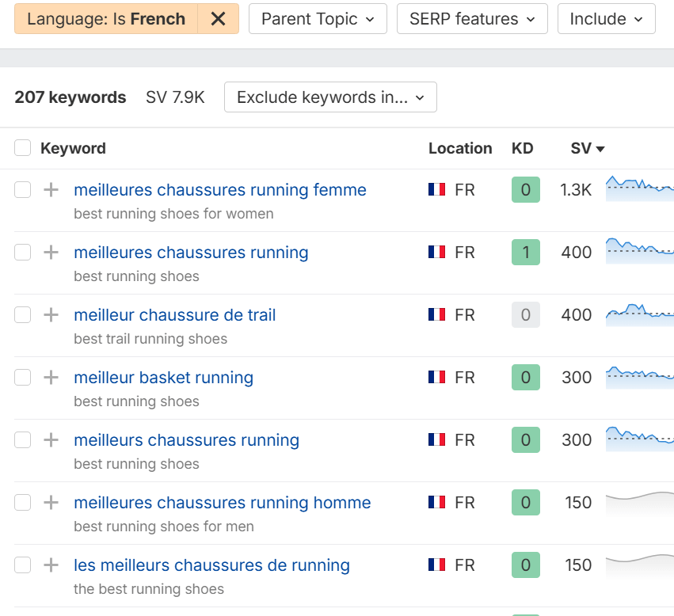Open the Parent Topic dropdown

tap(318, 19)
